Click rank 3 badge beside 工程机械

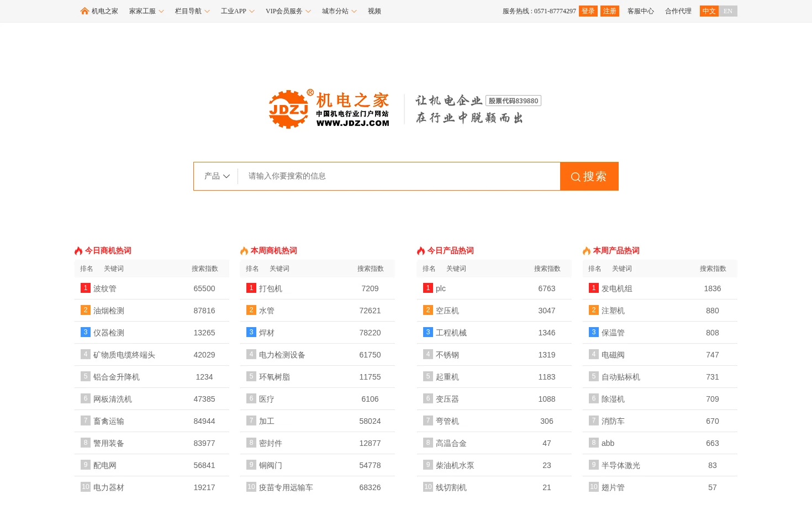pyautogui.click(x=428, y=332)
